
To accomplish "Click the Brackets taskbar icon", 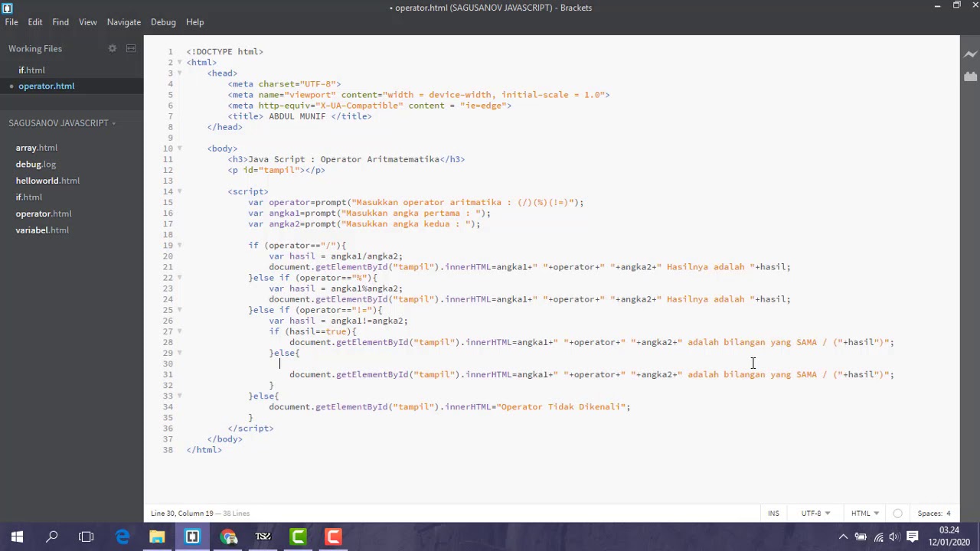I will pos(192,537).
